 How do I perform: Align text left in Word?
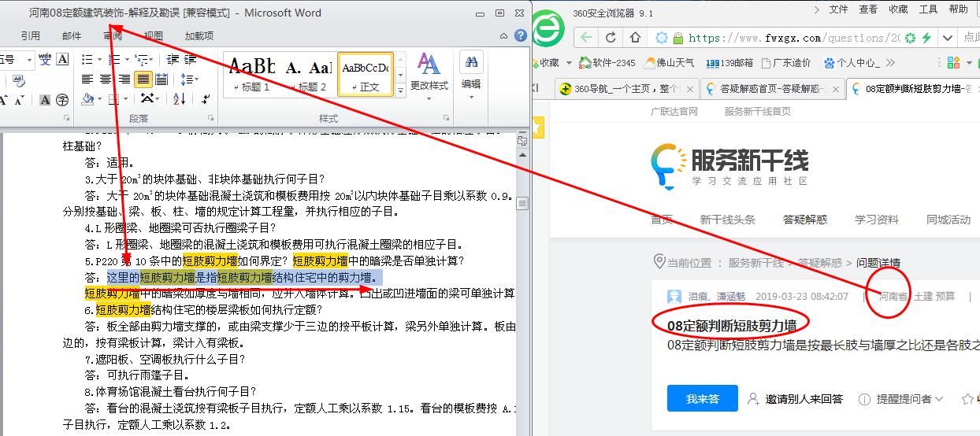coord(87,79)
